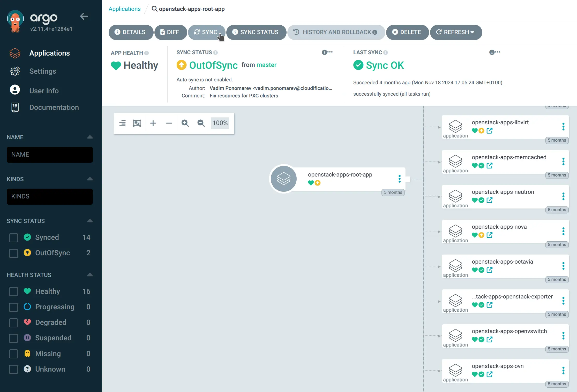Toggle compact resource view icon
Screen dimensions: 577x392
(122, 123)
